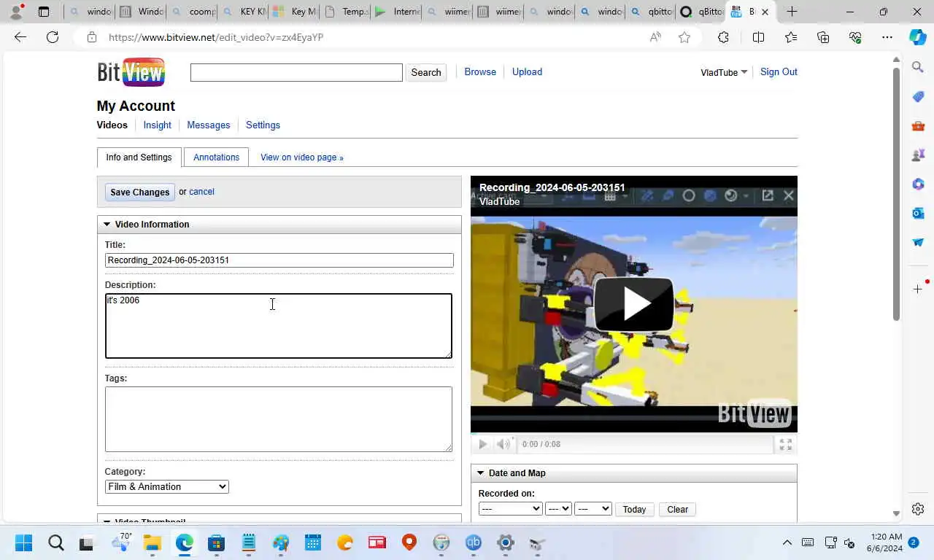The image size is (934, 560).
Task: Activate Read aloud in the address bar
Action: click(655, 37)
